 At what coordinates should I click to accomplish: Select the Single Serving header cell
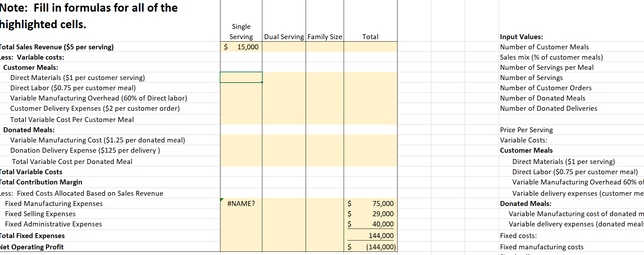(241, 31)
